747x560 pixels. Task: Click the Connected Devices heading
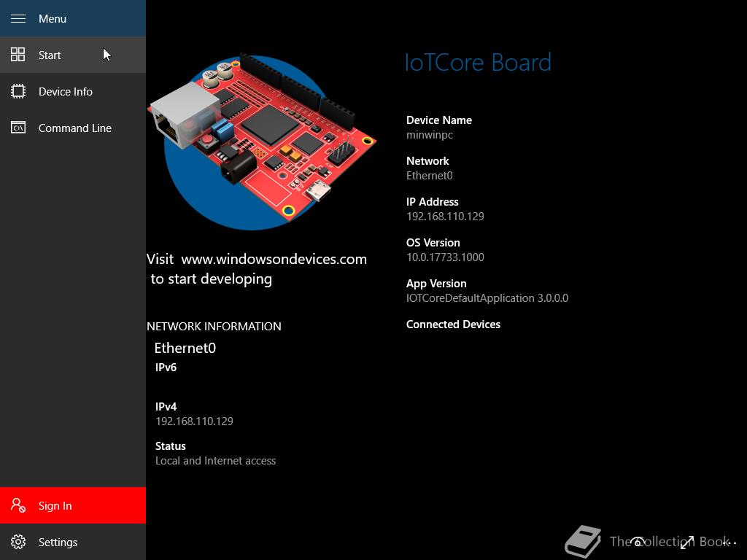coord(453,324)
